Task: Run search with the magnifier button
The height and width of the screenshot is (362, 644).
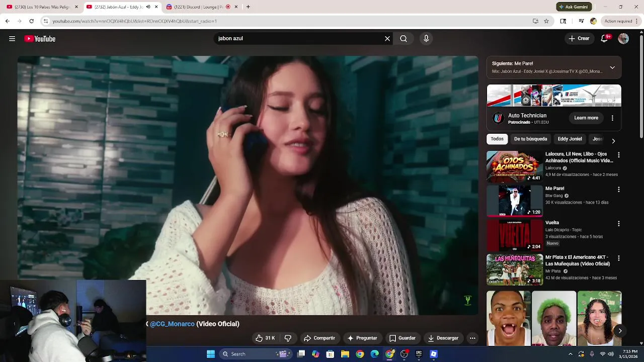Action: [x=404, y=39]
